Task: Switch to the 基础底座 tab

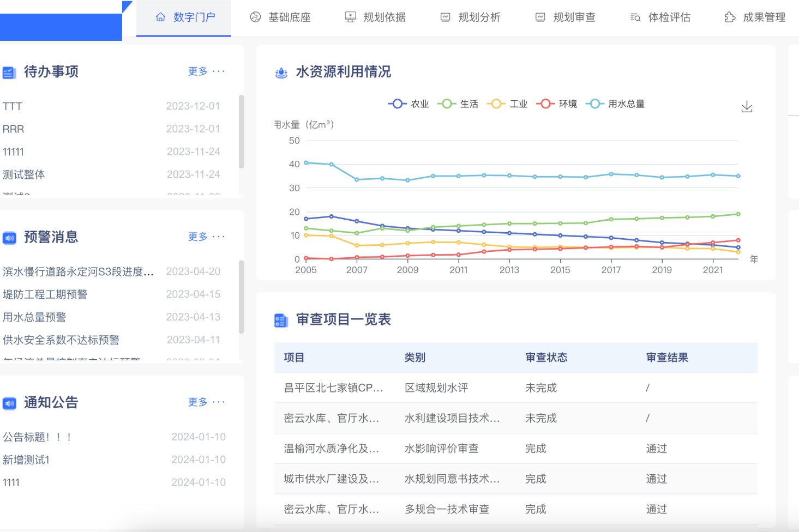Action: [280, 17]
